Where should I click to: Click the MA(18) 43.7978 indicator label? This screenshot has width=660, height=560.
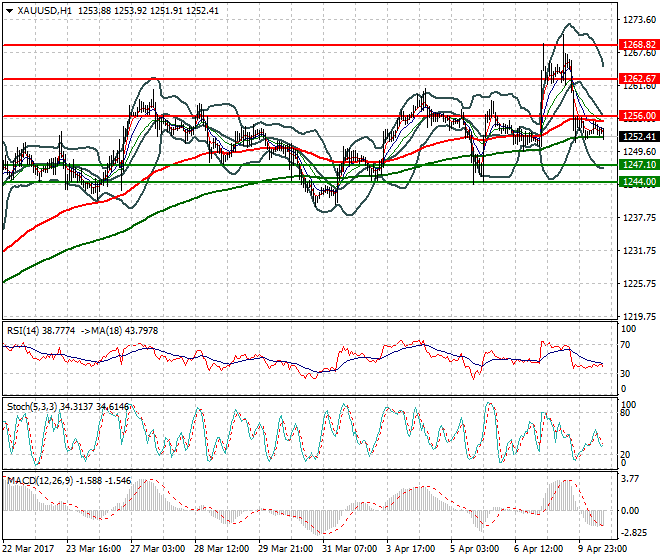point(125,331)
